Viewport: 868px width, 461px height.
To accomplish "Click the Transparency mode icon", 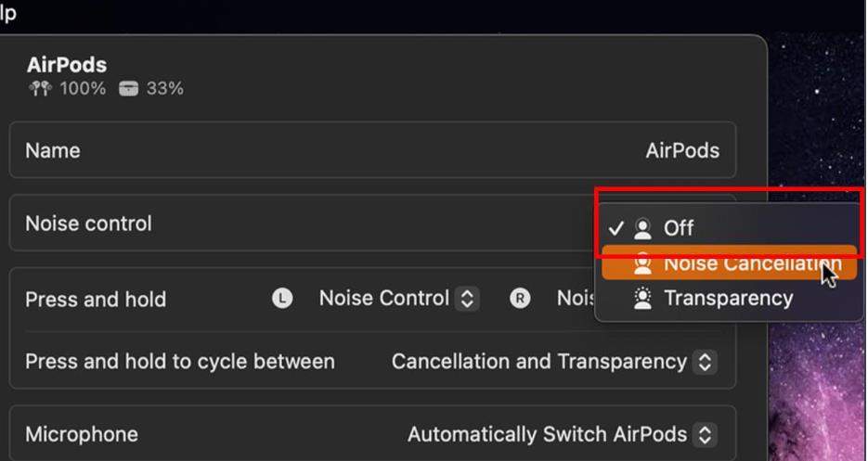I will click(642, 299).
